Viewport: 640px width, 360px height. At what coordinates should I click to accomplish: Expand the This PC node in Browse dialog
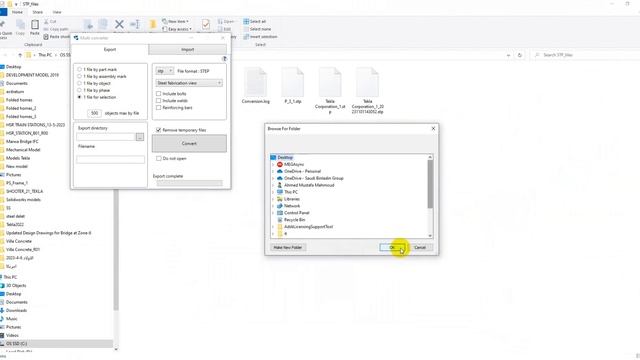(x=273, y=192)
